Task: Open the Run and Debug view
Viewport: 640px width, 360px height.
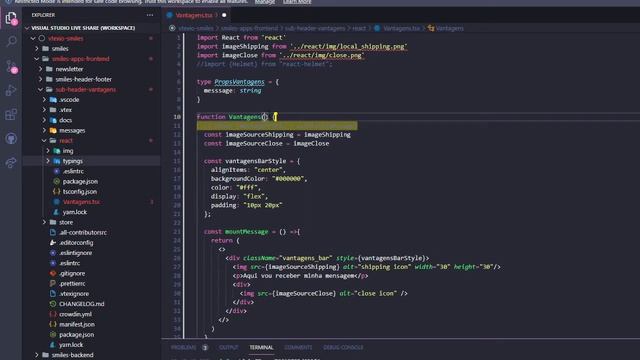Action: point(11,90)
